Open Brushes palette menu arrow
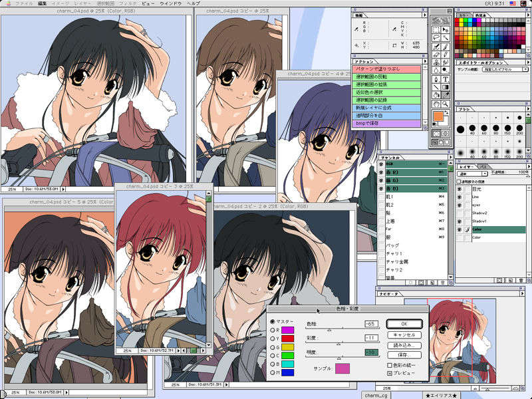 pyautogui.click(x=528, y=108)
